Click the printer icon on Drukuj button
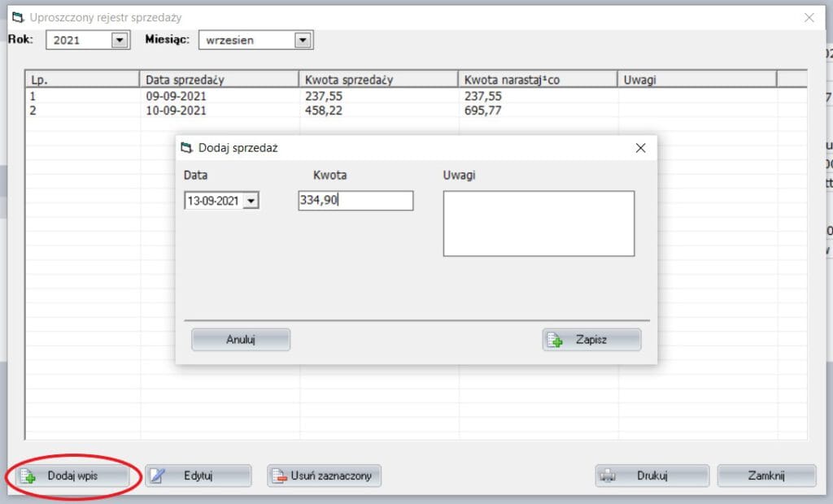This screenshot has width=833, height=504. pos(608,476)
